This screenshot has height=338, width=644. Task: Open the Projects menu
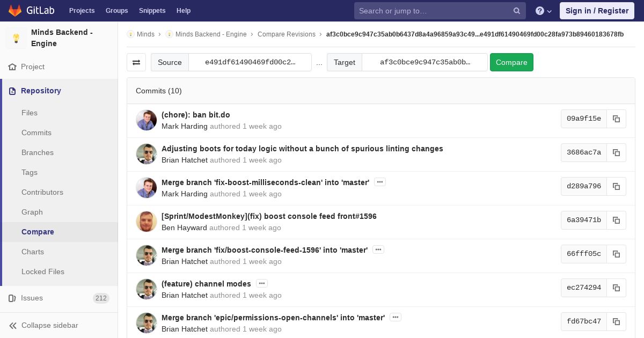click(x=82, y=11)
